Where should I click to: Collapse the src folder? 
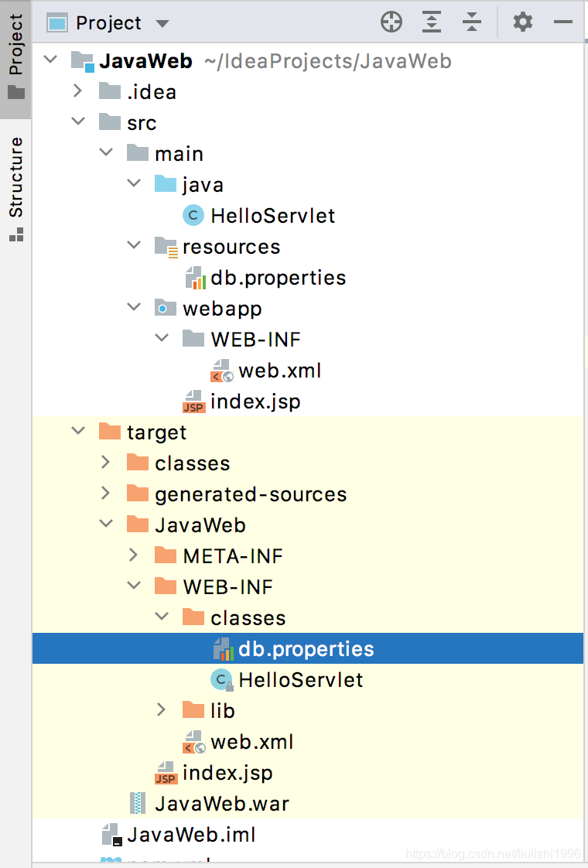pos(77,121)
